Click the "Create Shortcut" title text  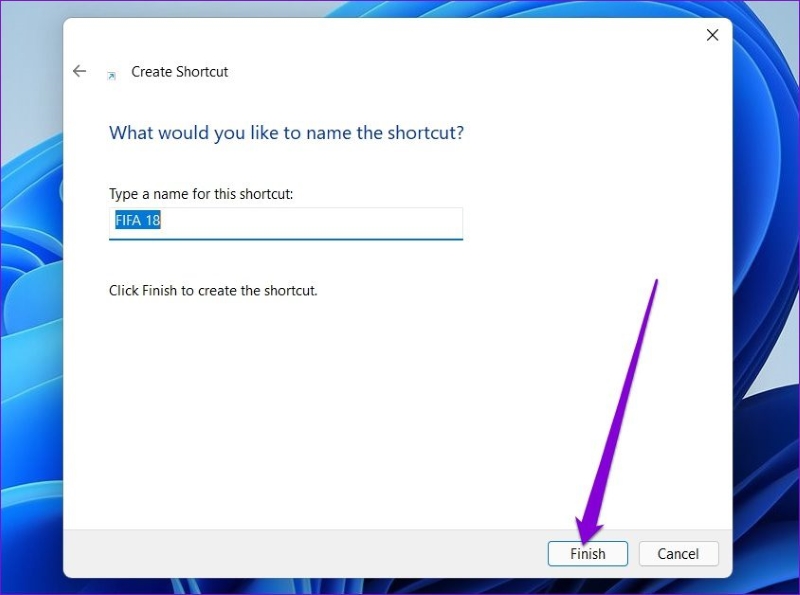tap(180, 72)
